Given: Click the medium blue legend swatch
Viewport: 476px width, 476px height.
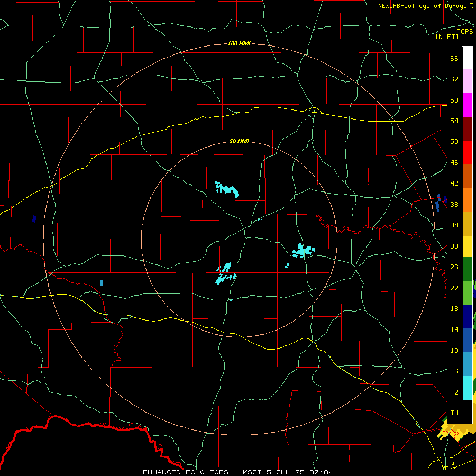Looking at the screenshot, I should 467,340.
